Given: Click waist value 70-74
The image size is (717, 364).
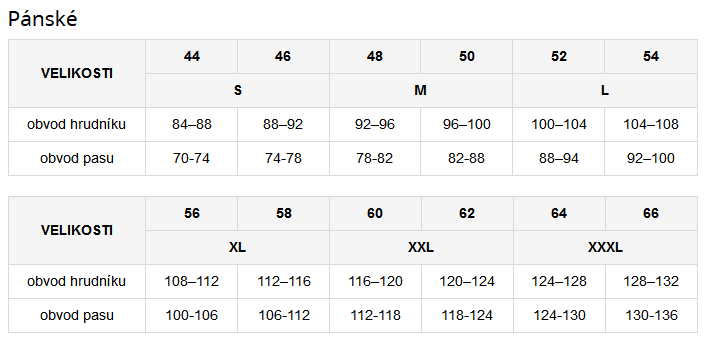Looking at the screenshot, I should (x=192, y=158).
